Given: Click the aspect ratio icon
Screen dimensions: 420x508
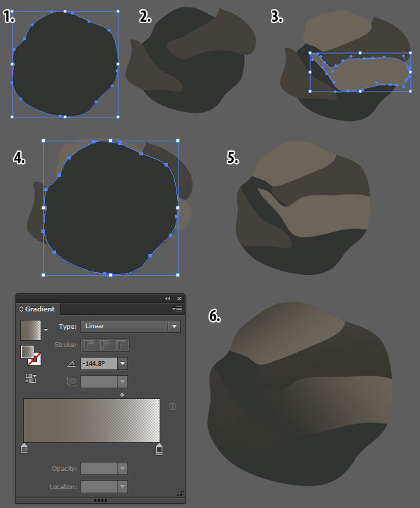Looking at the screenshot, I should tap(71, 381).
